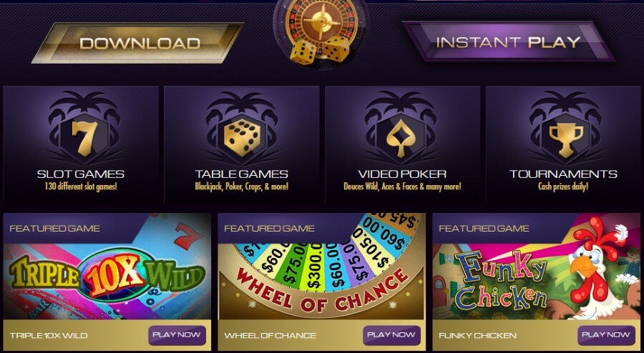Image resolution: width=644 pixels, height=353 pixels.
Task: Open the TABLE GAMES category label
Action: (x=242, y=174)
